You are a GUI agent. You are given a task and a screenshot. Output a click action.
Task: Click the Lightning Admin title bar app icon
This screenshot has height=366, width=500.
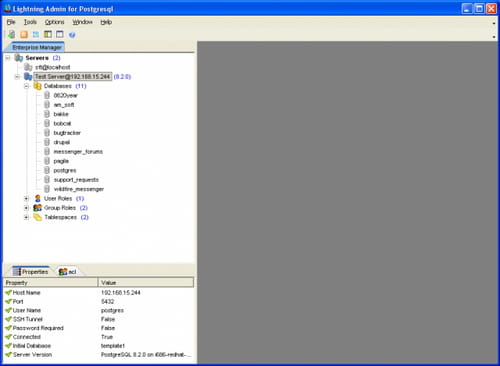tap(7, 8)
